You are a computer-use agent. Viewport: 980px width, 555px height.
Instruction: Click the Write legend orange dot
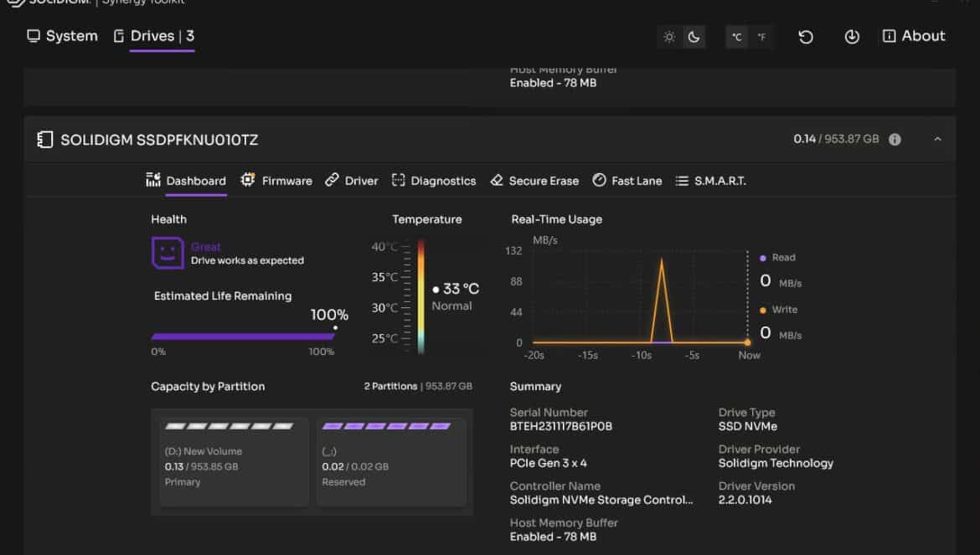[x=762, y=311]
